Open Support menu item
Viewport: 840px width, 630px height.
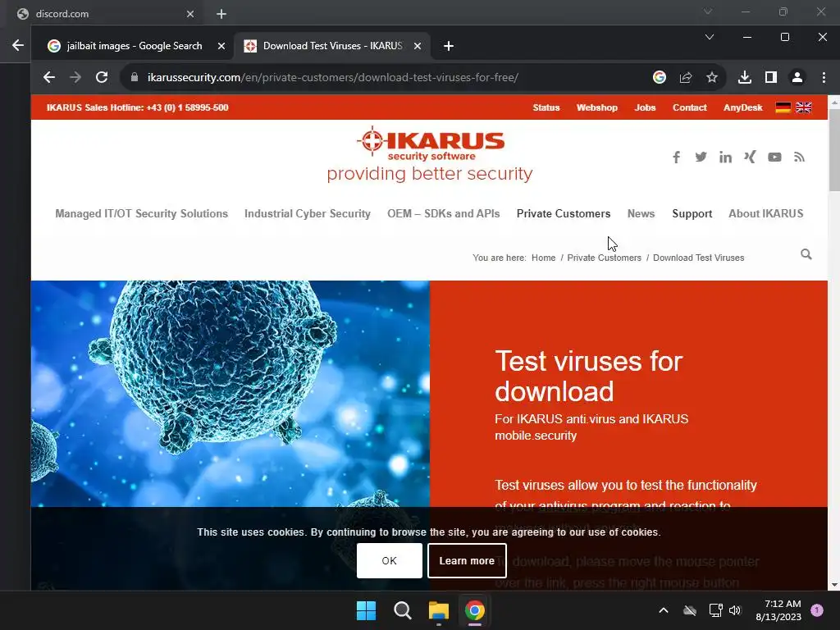[692, 213]
